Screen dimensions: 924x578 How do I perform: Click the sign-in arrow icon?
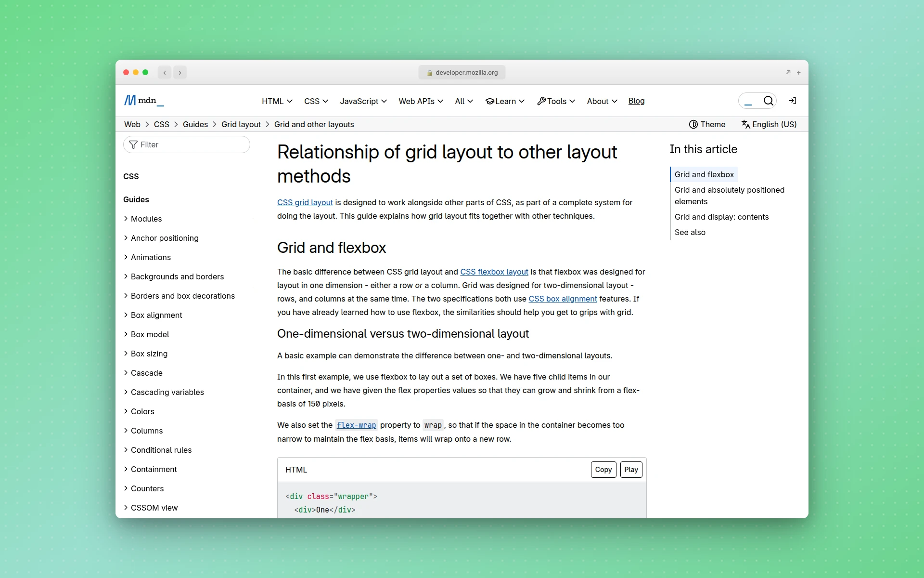point(793,101)
